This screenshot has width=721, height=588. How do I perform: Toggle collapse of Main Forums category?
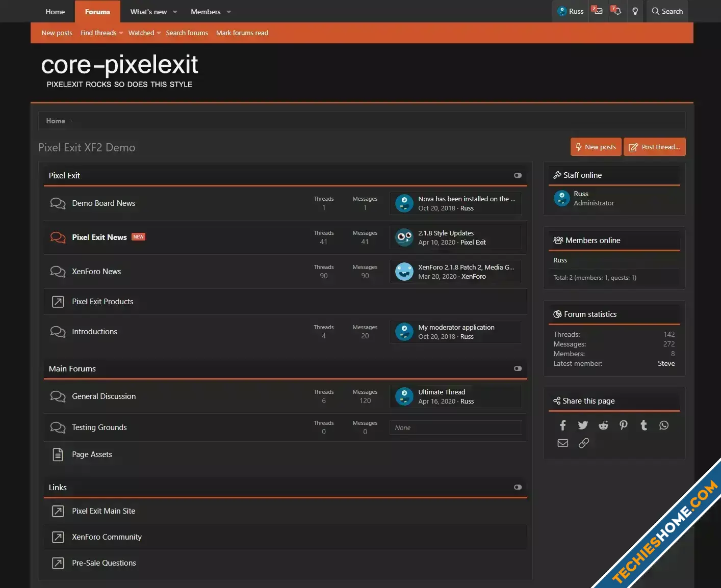518,368
